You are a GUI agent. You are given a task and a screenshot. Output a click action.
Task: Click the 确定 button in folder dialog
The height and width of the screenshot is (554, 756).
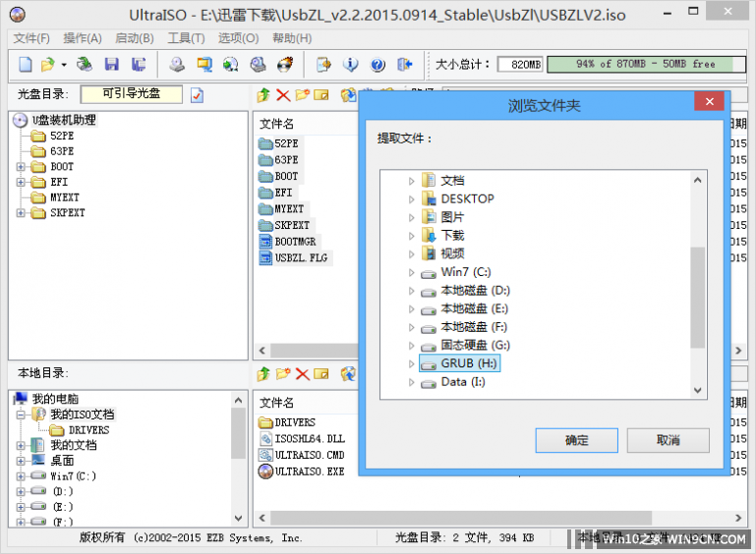(577, 440)
